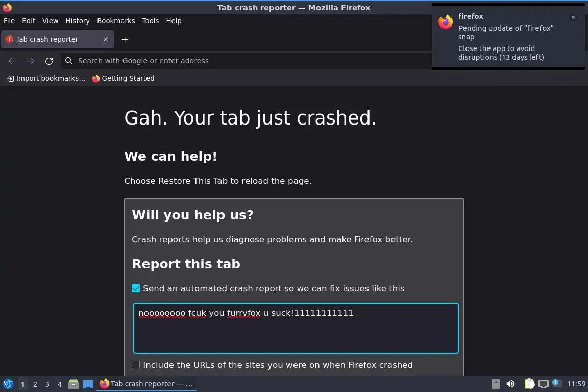Click the removable media eject tray icon
Viewport: 588px width, 392px height.
click(x=496, y=384)
